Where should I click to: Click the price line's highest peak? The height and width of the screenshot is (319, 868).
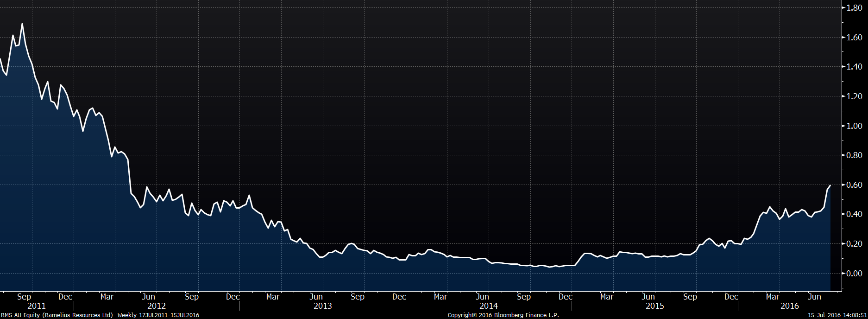(x=22, y=24)
